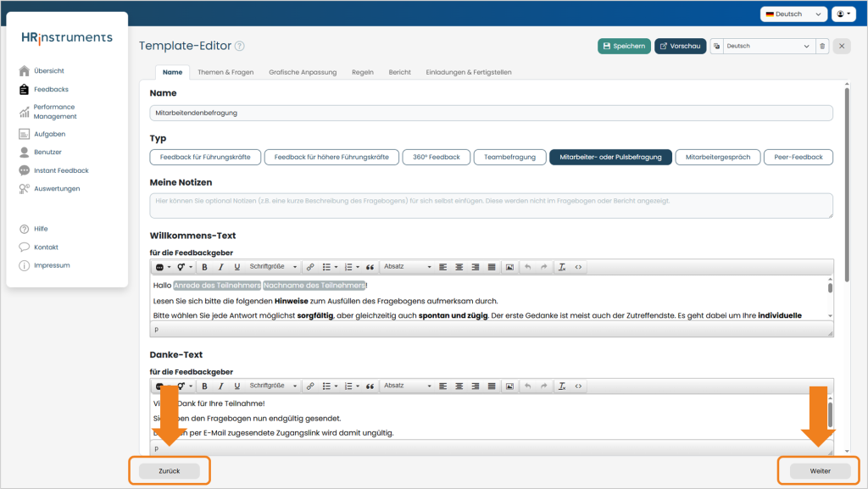The width and height of the screenshot is (868, 489).
Task: Open Schriftgröße dropdown in Danke-Text editor
Action: tap(273, 386)
